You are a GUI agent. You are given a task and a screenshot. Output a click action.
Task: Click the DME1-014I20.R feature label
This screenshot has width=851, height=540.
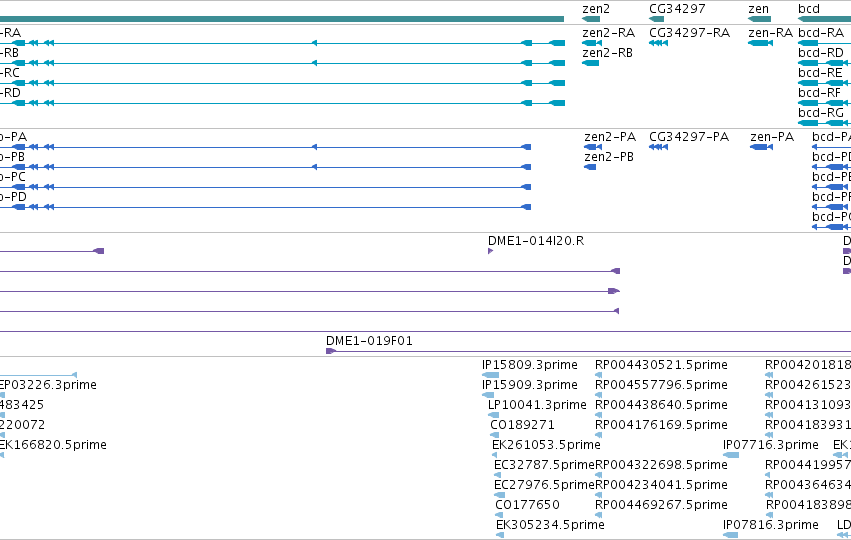536,241
